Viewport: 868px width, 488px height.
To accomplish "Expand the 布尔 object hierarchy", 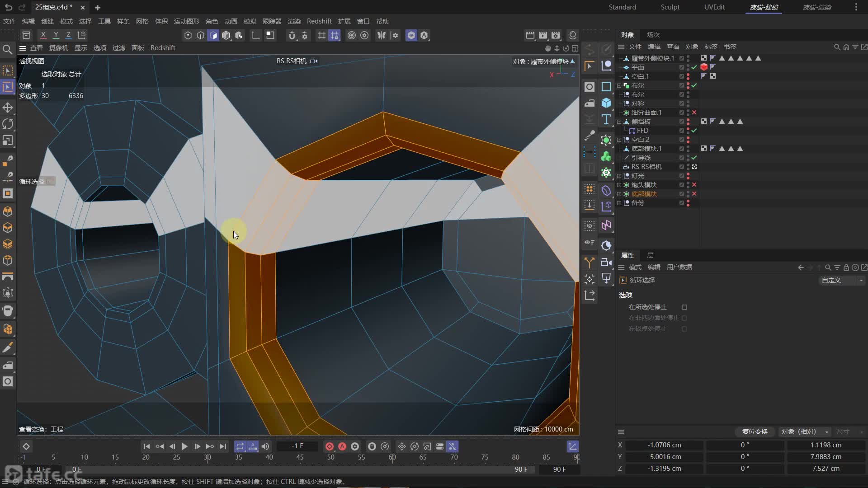I will tap(619, 85).
